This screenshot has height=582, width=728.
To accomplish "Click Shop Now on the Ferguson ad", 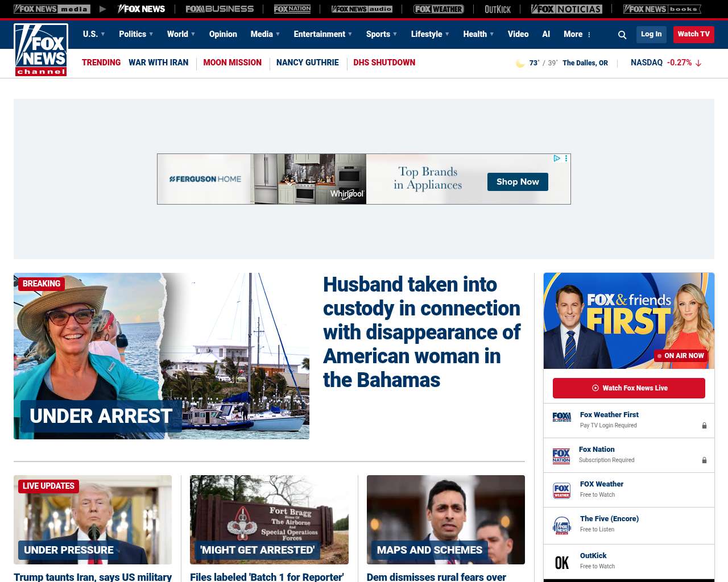I will coord(518,182).
